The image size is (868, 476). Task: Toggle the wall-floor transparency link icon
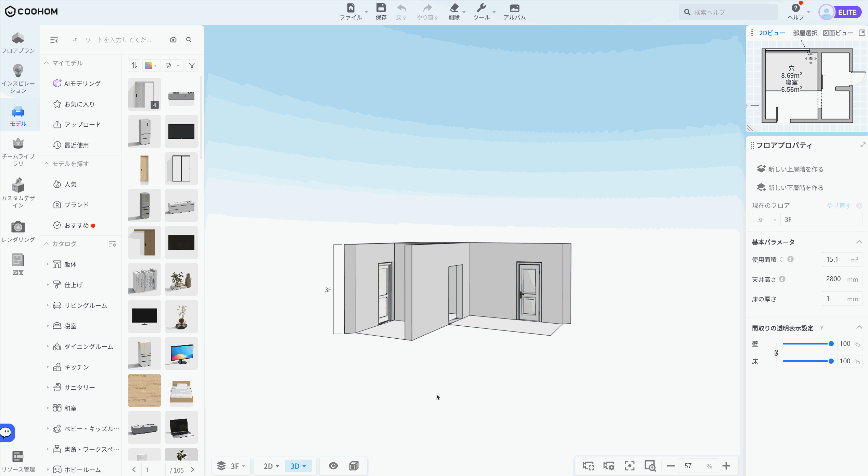click(x=776, y=353)
